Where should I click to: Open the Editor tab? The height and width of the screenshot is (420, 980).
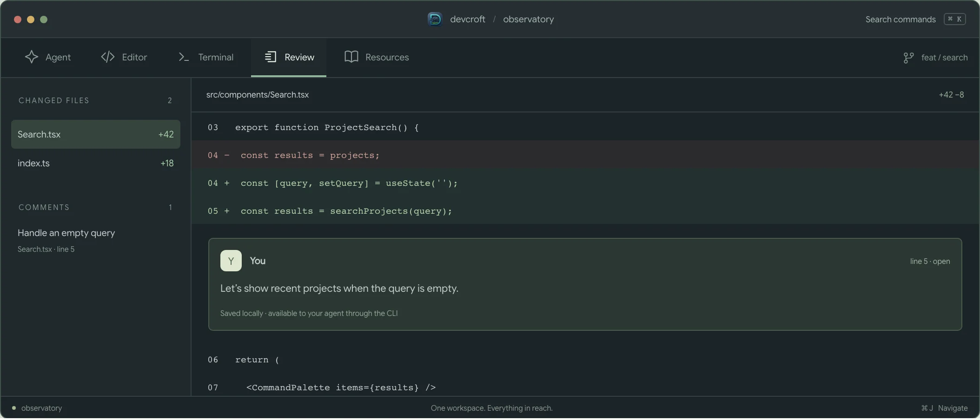(x=124, y=57)
